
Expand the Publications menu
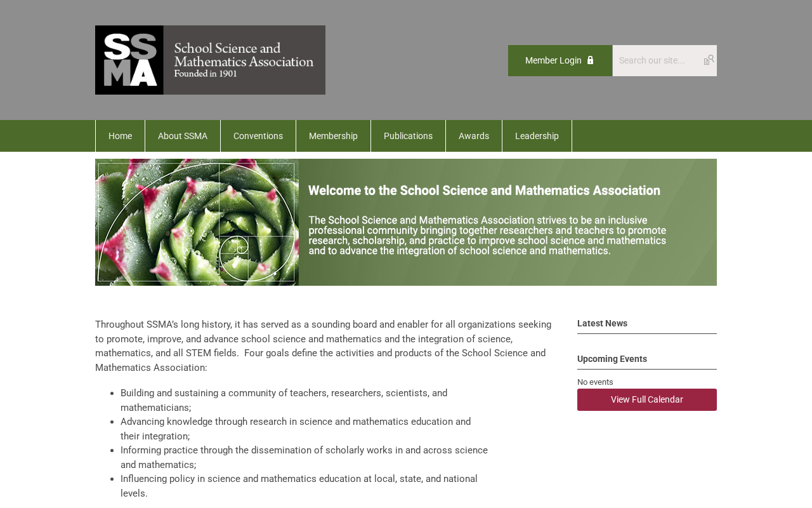pyautogui.click(x=408, y=136)
